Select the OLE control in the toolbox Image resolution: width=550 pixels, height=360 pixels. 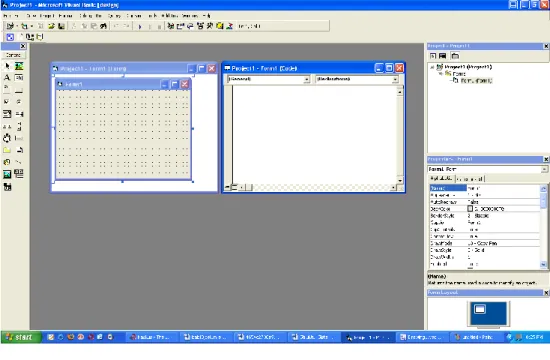(x=7, y=187)
